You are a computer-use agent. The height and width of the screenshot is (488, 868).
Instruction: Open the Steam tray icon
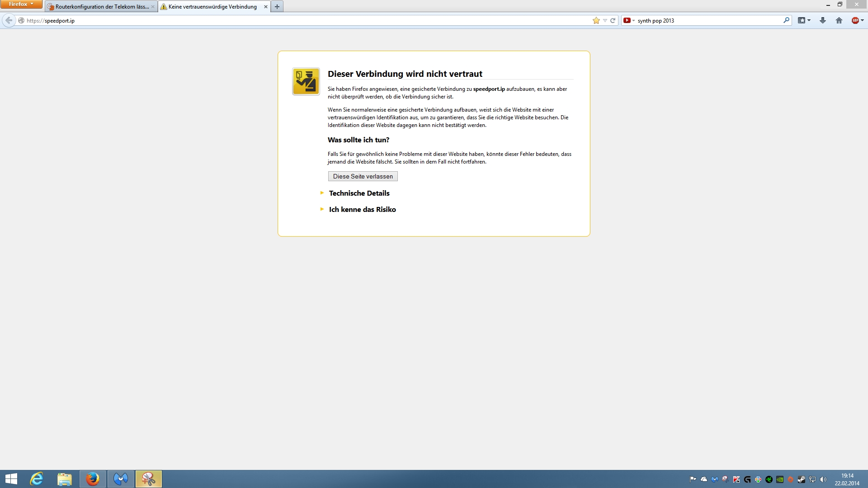click(x=802, y=479)
